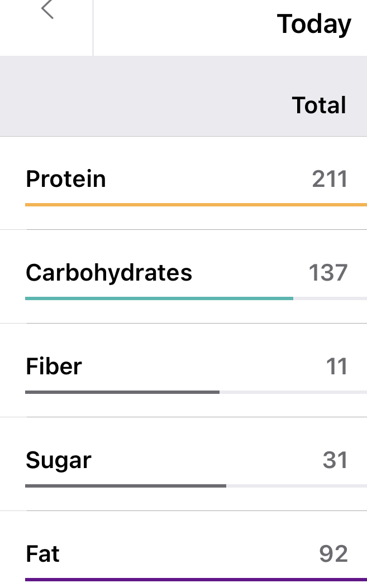Select the Fiber nutrient label
Screen dimensions: 367x588
[54, 367]
